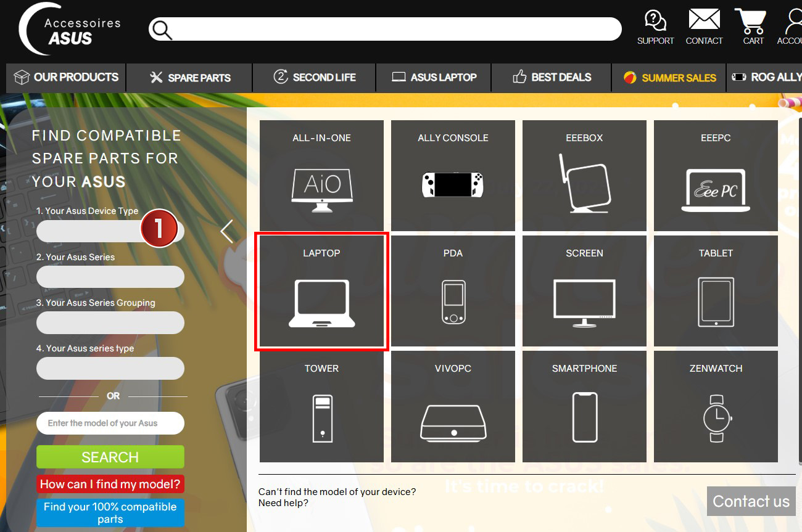Viewport: 802px width, 532px height.
Task: Click the top search bar field
Action: point(385,29)
